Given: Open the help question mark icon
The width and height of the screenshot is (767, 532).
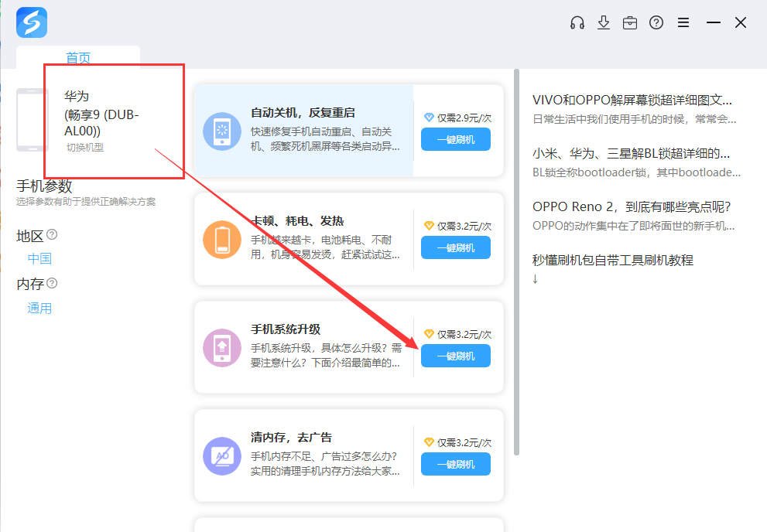Looking at the screenshot, I should click(656, 22).
